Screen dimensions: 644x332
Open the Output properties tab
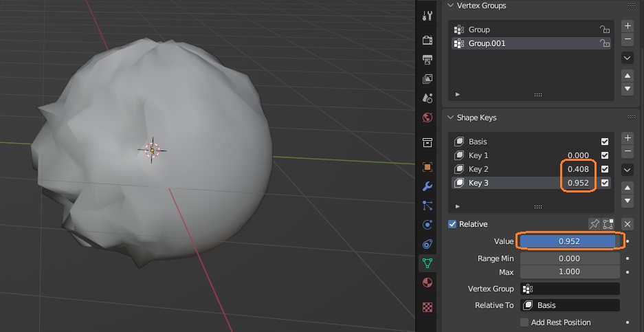(427, 60)
